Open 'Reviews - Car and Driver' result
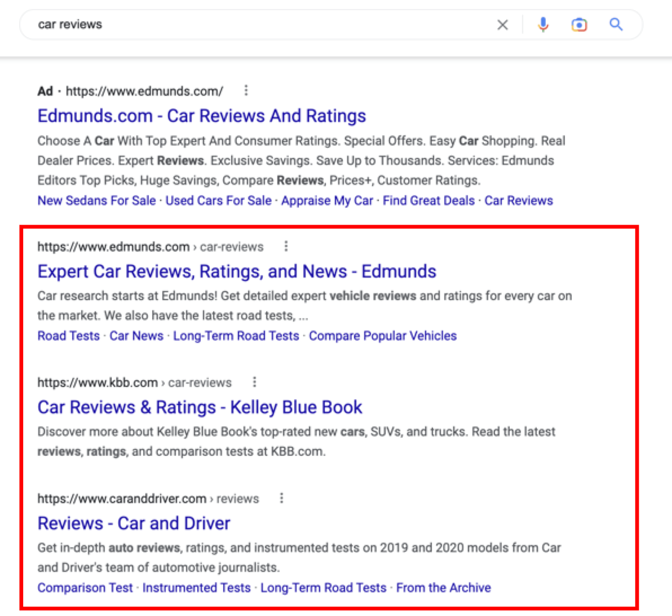 (134, 523)
